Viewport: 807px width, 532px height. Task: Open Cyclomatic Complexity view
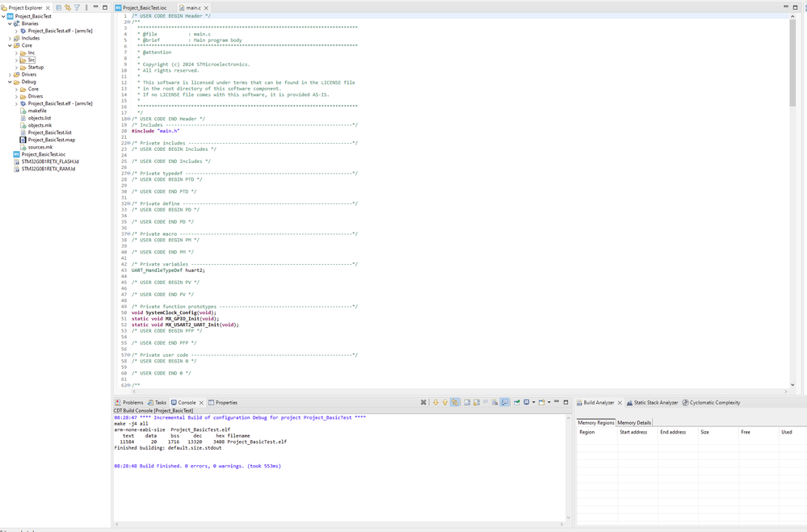click(x=714, y=402)
